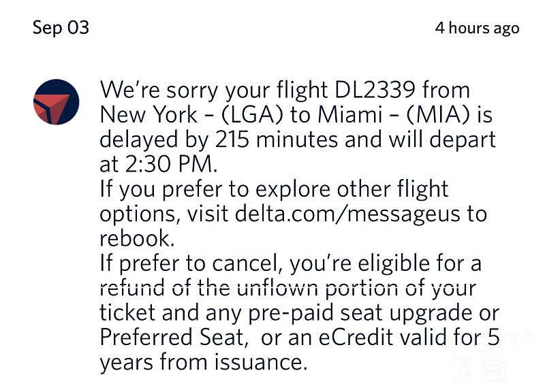545x392 pixels.
Task: Click the "215 minutes" delay text
Action: (x=279, y=141)
